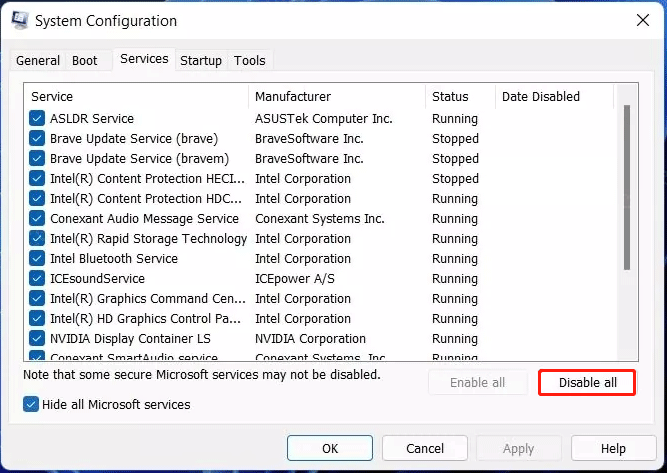Open the Tools tab
667x473 pixels.
[x=249, y=60]
